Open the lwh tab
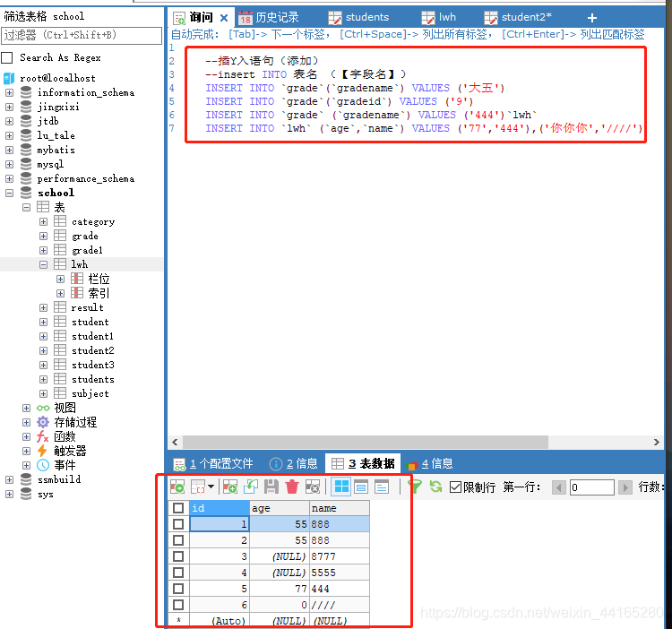 pos(439,18)
